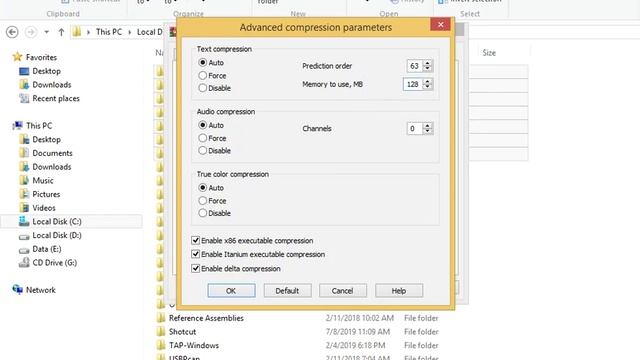Image resolution: width=640 pixels, height=360 pixels.
Task: Open Desktop under This PC
Action: 46,139
